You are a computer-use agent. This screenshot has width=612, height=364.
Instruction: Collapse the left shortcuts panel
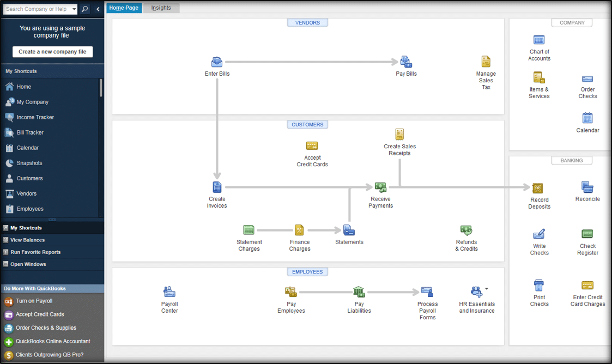click(98, 9)
